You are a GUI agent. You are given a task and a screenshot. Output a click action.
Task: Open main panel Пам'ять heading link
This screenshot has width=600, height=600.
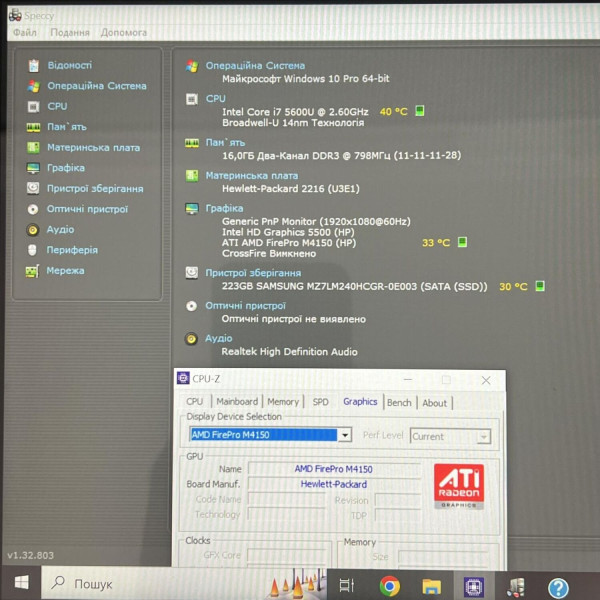point(225,143)
